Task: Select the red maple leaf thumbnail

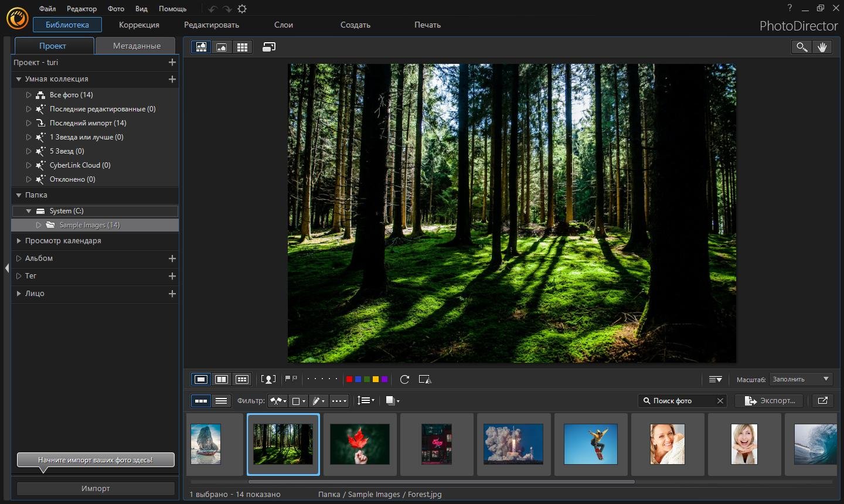Action: tap(360, 444)
